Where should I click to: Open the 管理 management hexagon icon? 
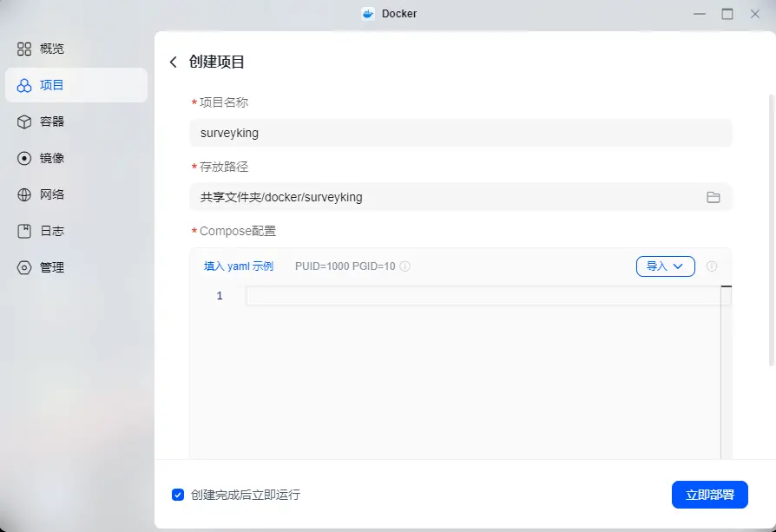click(23, 267)
